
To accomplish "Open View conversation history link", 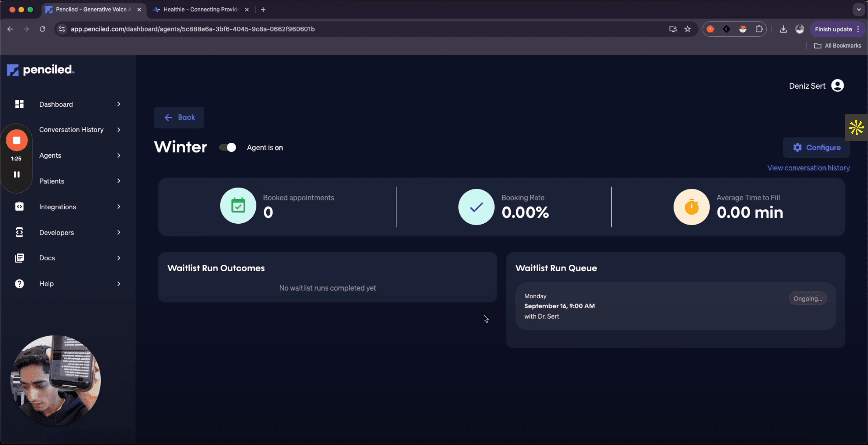I will point(809,168).
